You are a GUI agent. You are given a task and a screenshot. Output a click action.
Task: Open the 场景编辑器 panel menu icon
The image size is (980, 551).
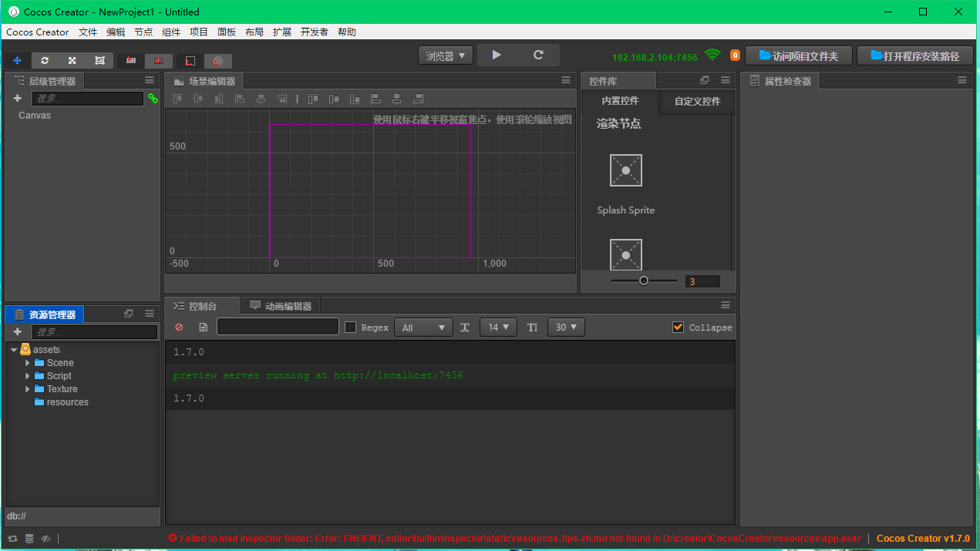[567, 80]
